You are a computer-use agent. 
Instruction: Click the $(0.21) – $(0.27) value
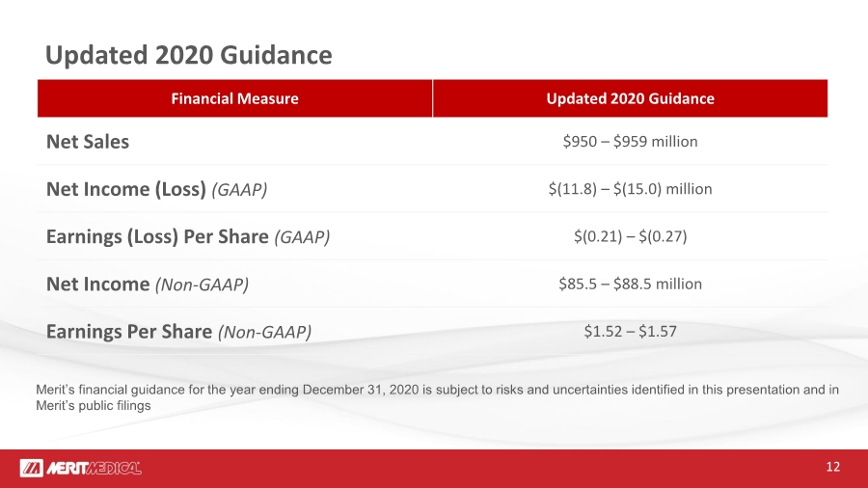pyautogui.click(x=630, y=237)
